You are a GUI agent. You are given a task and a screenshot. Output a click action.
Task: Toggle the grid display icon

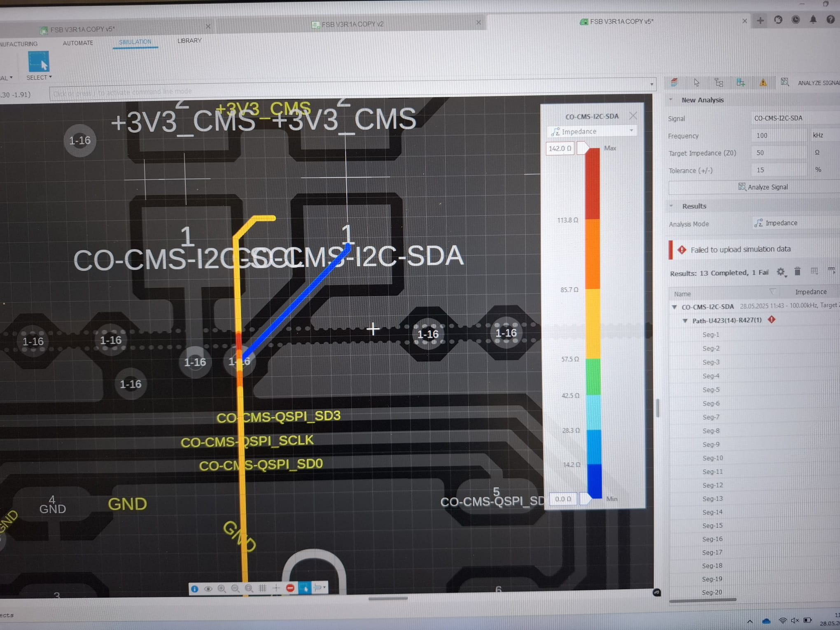click(262, 588)
